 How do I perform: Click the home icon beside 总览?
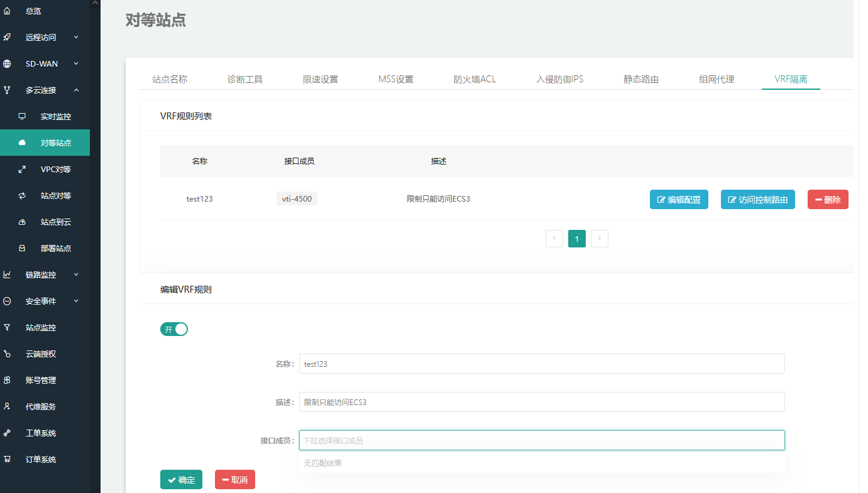7,11
